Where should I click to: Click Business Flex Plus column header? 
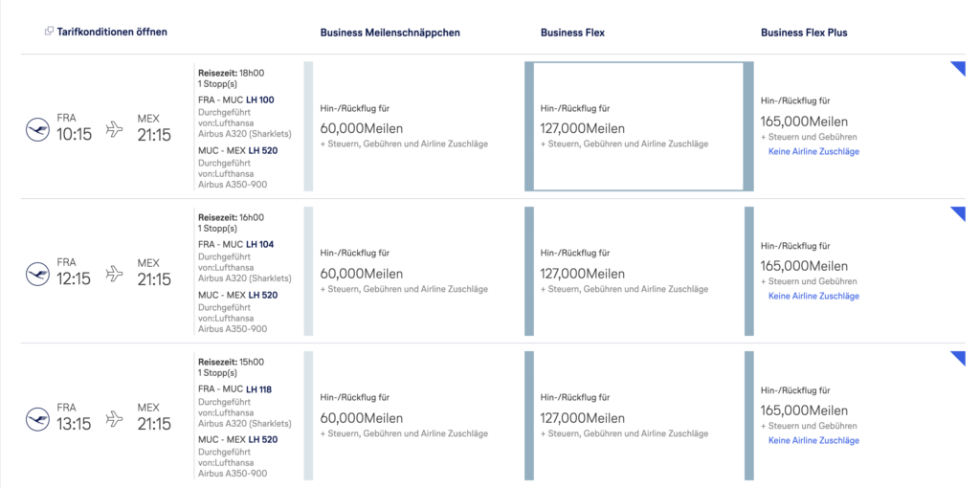[x=804, y=33]
